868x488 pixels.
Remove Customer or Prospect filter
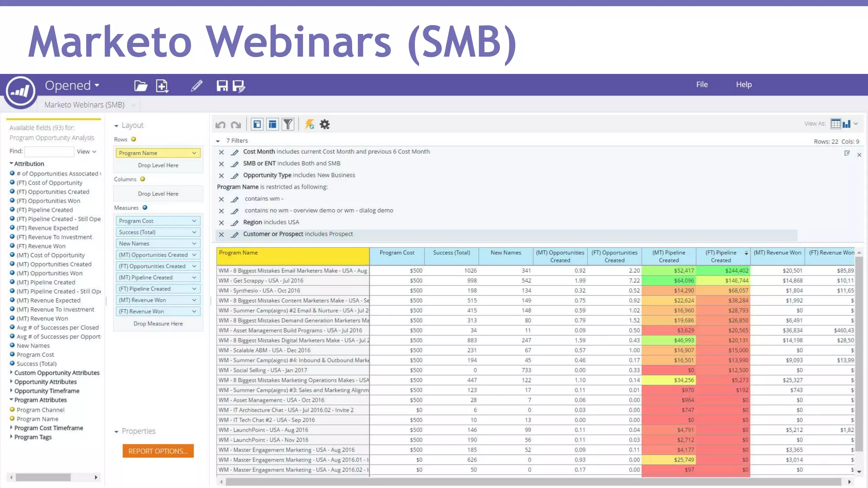(x=221, y=234)
